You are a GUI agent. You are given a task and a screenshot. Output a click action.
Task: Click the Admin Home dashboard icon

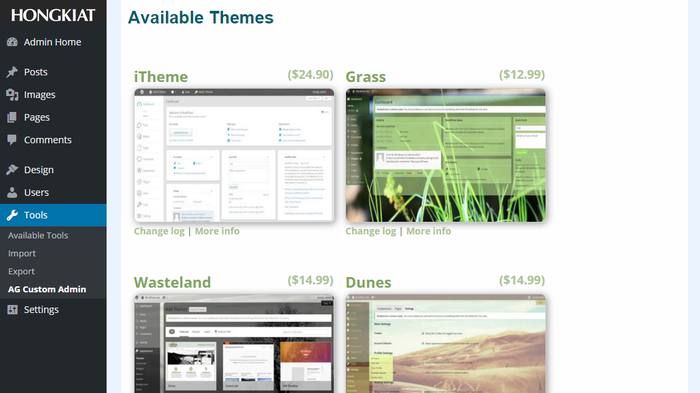(x=12, y=42)
